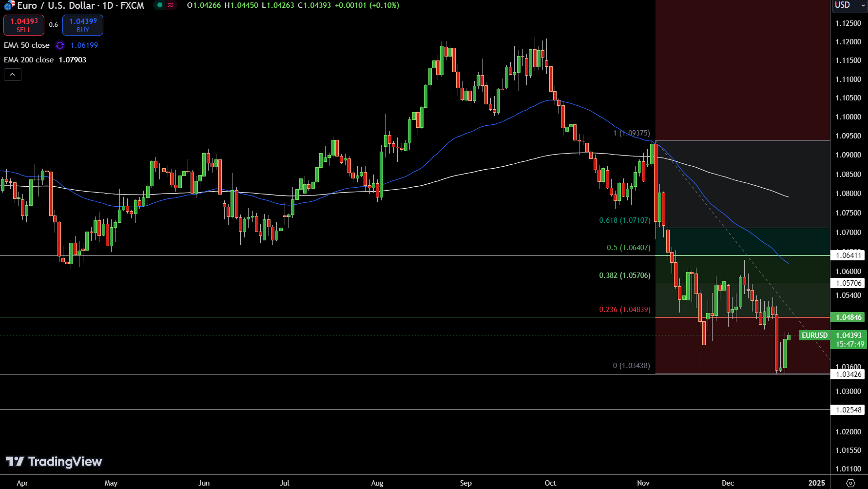Click the EURUSD price label tag
The height and width of the screenshot is (489, 868).
[x=814, y=335]
